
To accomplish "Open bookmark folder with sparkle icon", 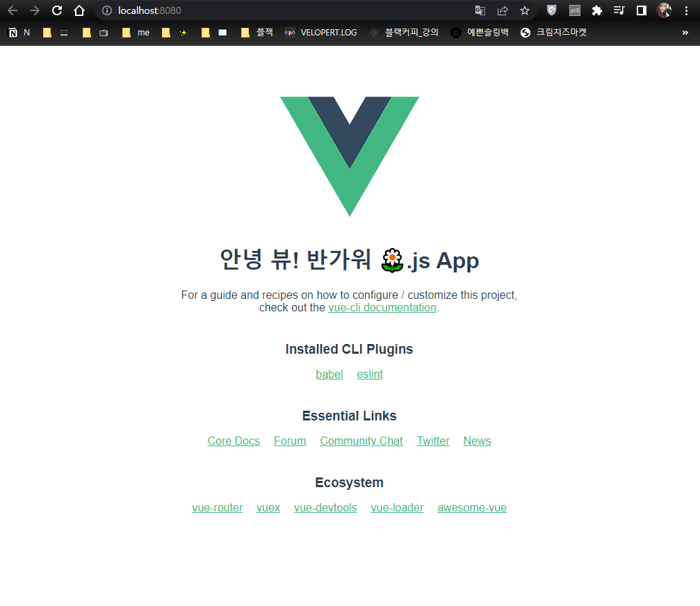I will pyautogui.click(x=174, y=33).
